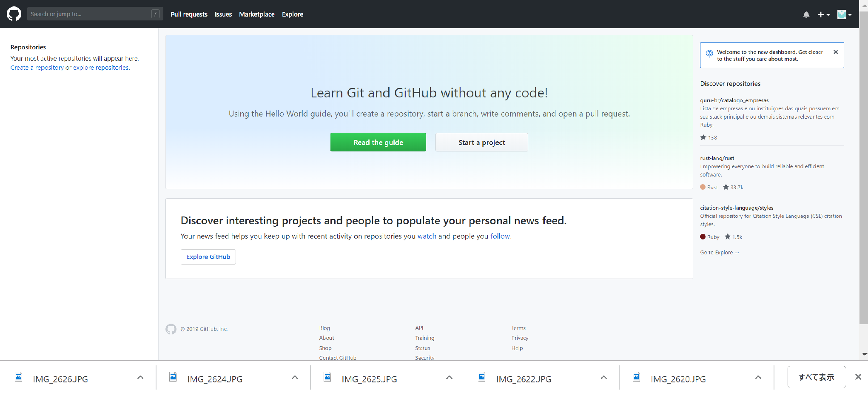Screen dimensions: 868x393
Task: Click the 138 stars count
Action: (x=709, y=137)
